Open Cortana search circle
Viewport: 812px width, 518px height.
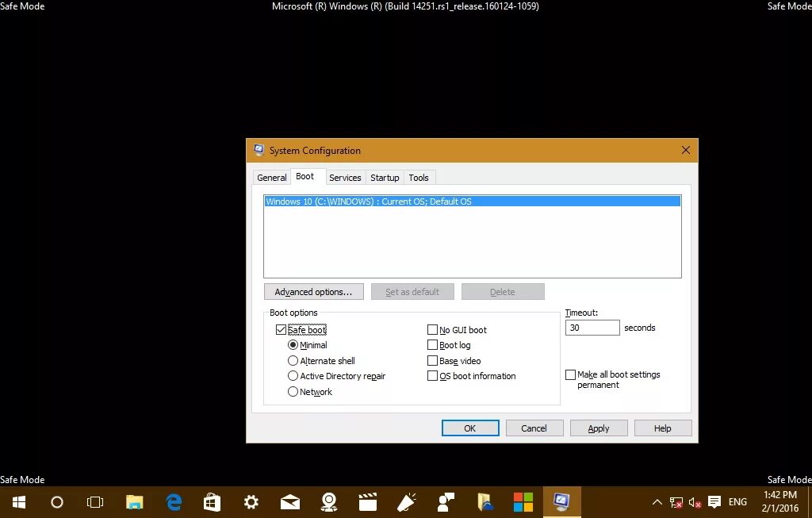tap(57, 502)
